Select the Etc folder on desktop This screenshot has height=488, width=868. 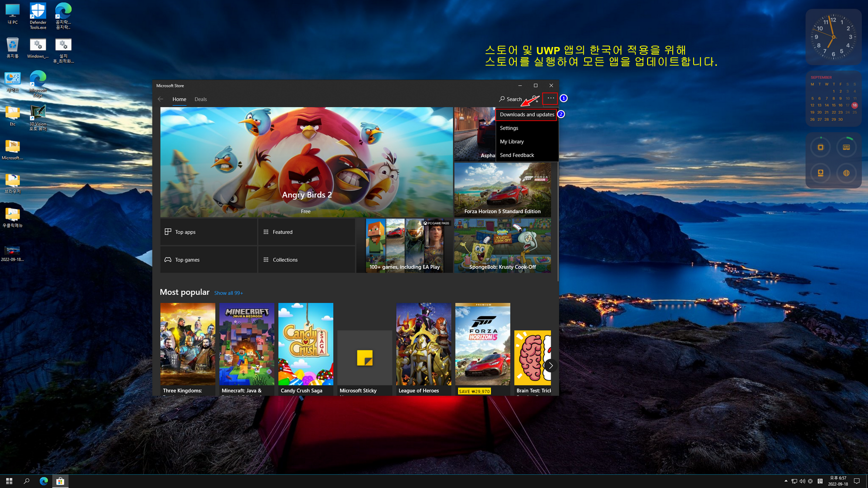[x=13, y=116]
